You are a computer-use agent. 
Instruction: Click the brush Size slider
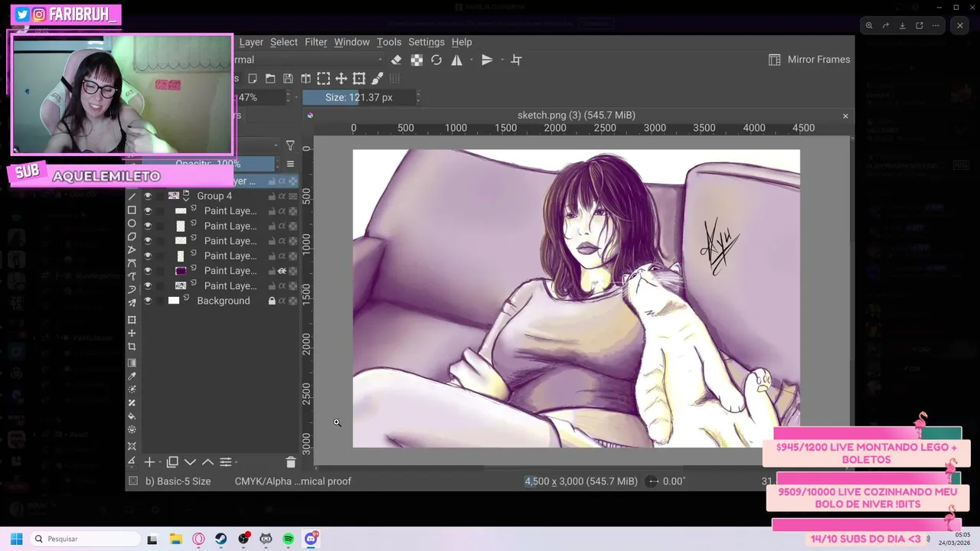coord(360,97)
